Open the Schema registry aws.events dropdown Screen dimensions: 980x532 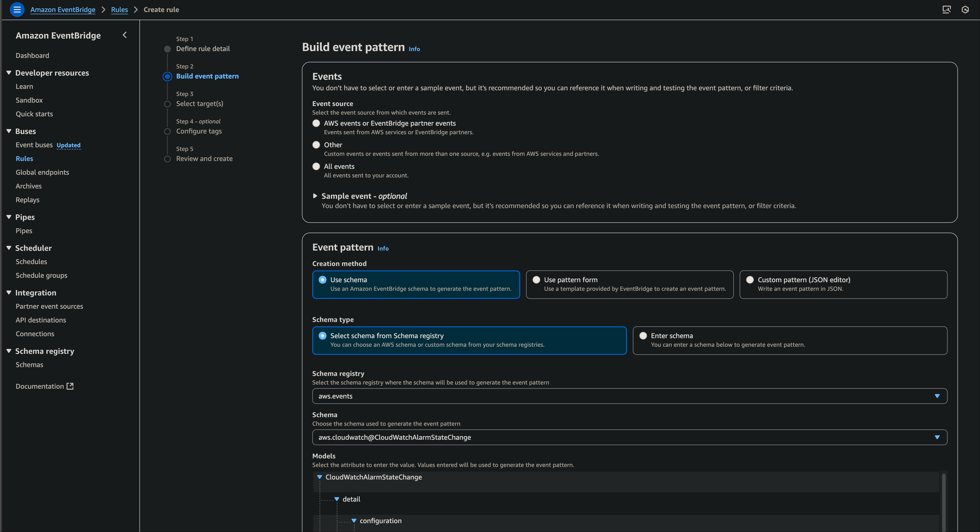click(x=630, y=396)
